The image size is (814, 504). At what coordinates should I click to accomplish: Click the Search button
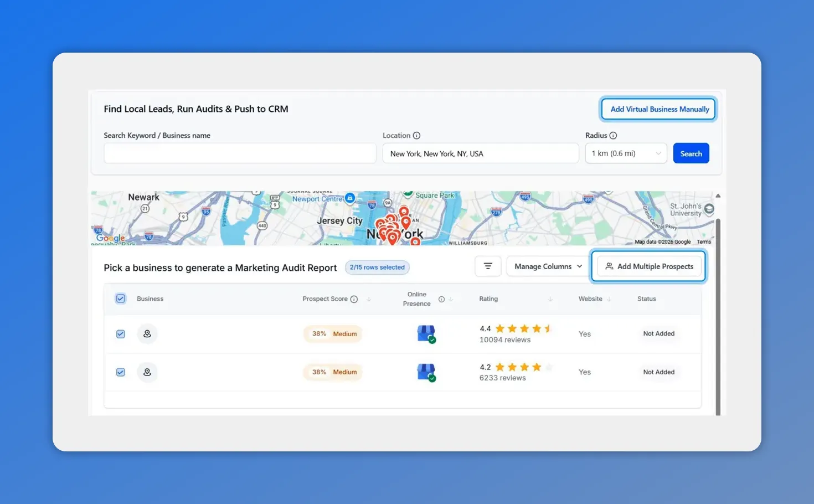coord(691,153)
